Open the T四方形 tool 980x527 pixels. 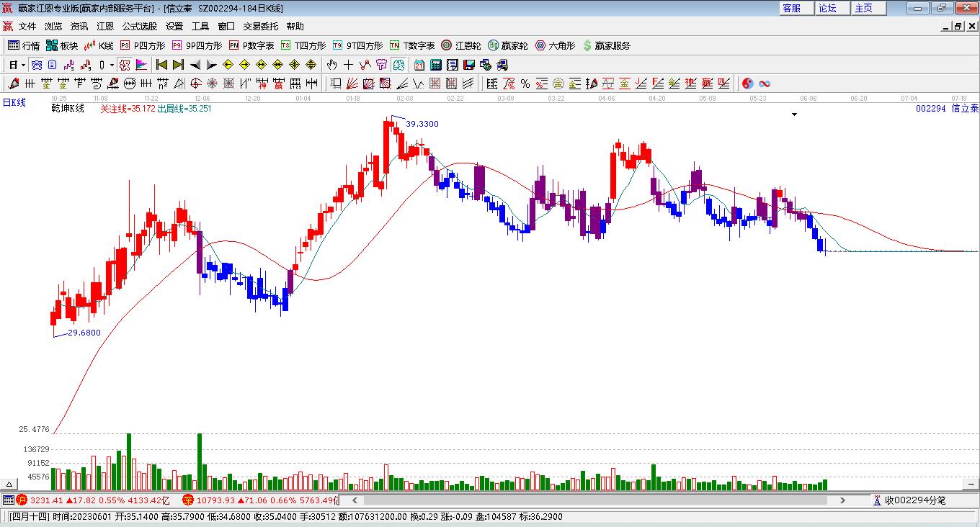pyautogui.click(x=303, y=45)
